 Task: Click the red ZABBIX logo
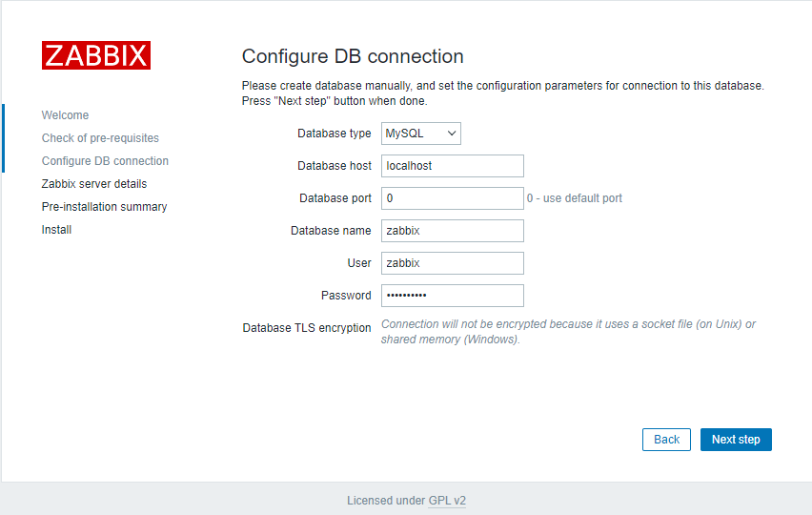(95, 55)
